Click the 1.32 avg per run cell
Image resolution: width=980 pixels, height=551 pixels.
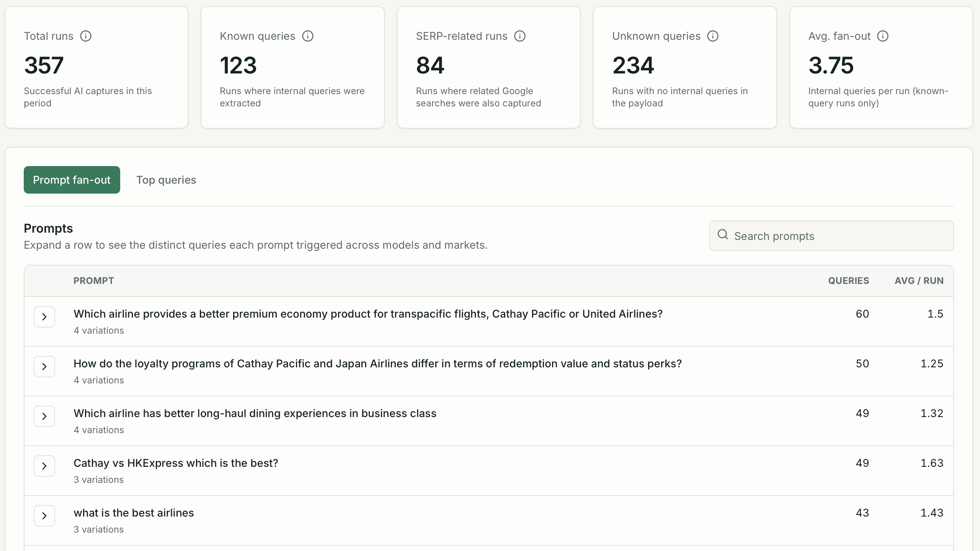(x=932, y=413)
